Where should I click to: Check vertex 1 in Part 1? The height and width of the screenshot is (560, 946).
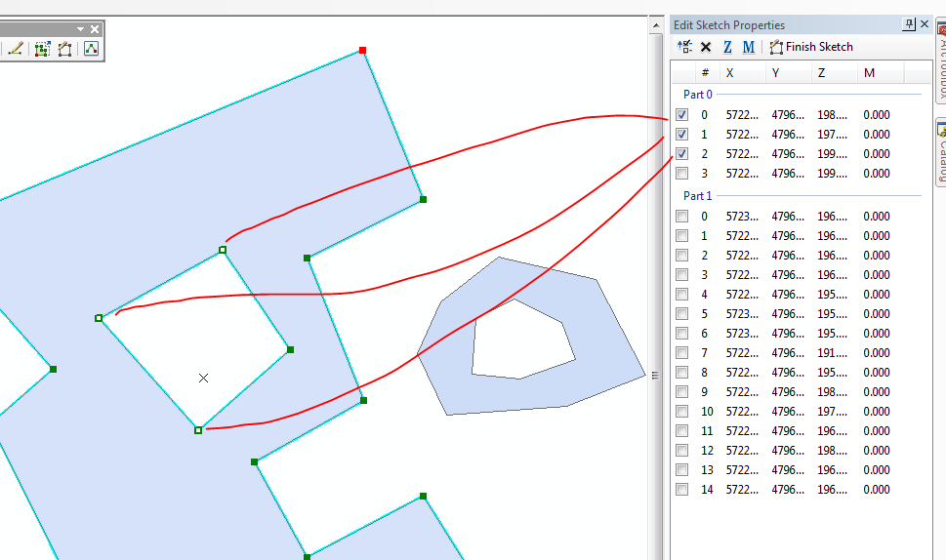coord(681,236)
